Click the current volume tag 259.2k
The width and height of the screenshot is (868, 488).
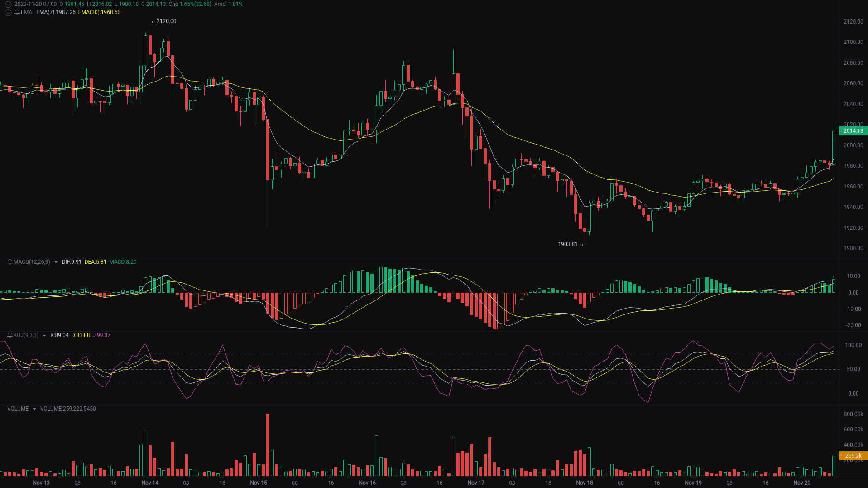pyautogui.click(x=853, y=456)
